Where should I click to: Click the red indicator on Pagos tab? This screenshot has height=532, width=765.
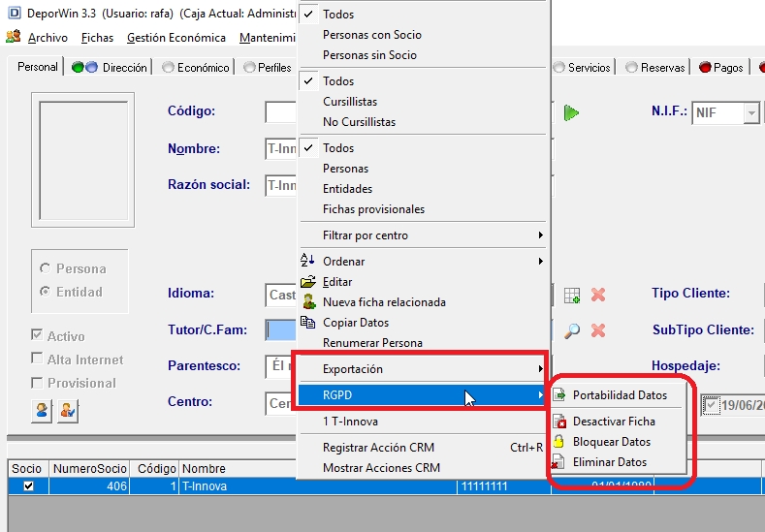click(x=705, y=67)
